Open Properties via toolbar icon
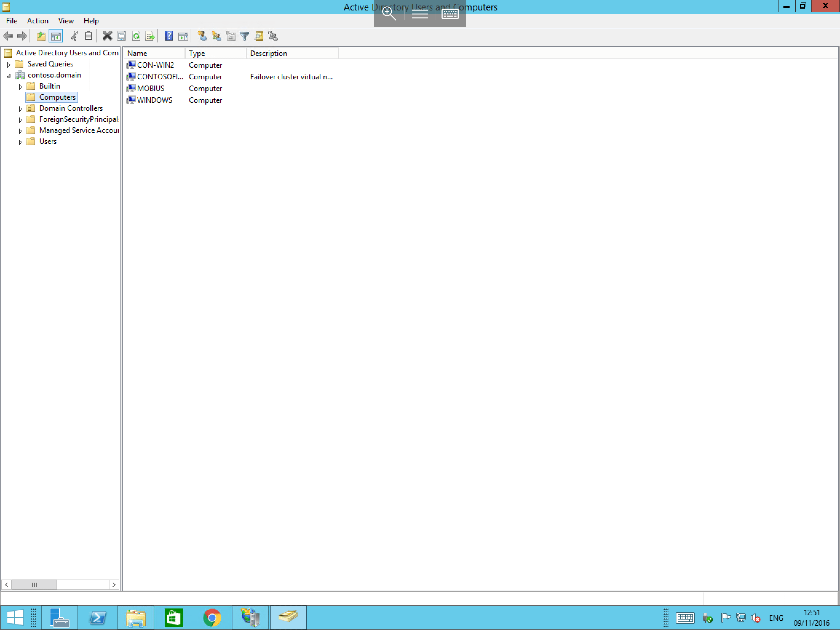This screenshot has height=630, width=840. point(121,36)
